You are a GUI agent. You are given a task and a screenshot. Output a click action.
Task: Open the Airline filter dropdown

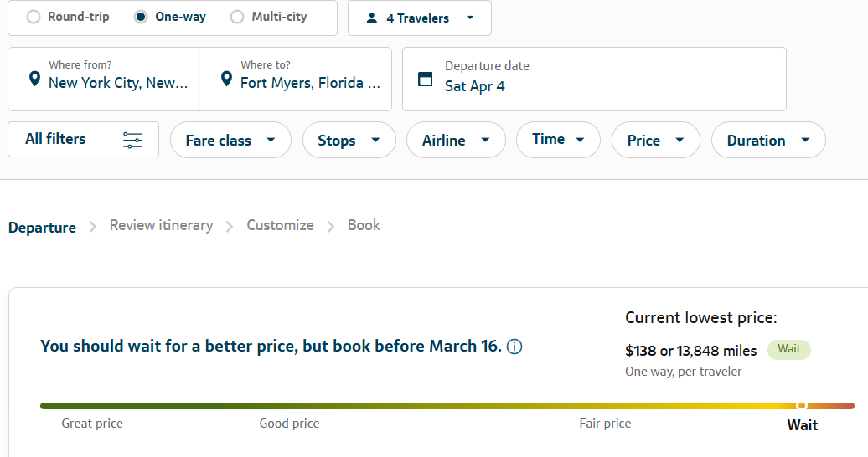tap(456, 141)
